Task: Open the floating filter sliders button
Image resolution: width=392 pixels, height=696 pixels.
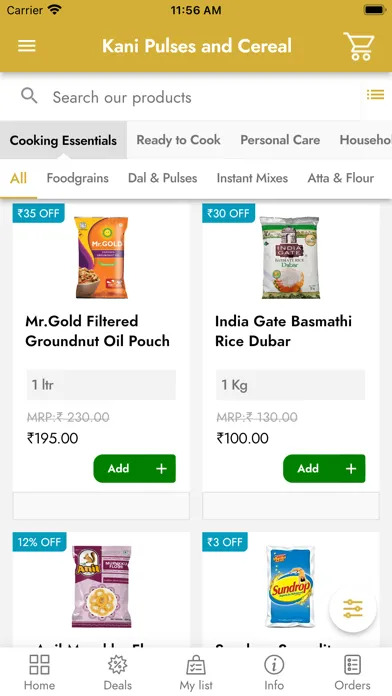Action: pos(352,609)
